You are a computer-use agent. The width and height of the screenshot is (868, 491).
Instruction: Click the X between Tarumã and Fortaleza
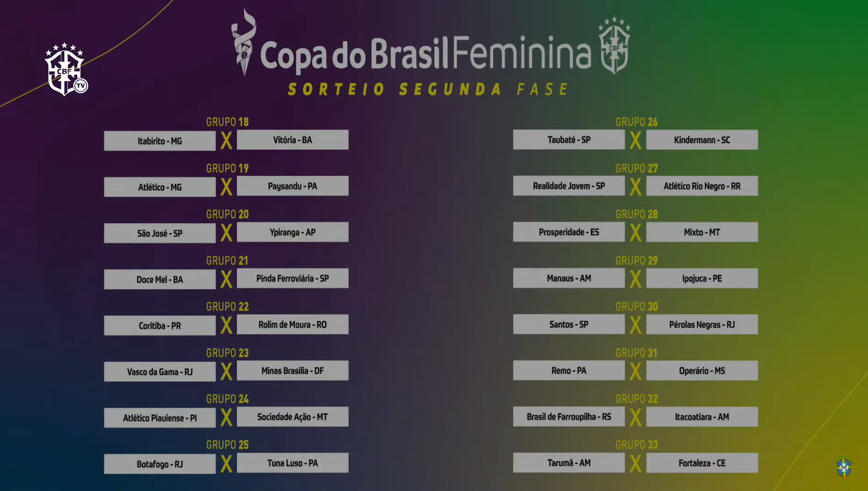pos(636,464)
